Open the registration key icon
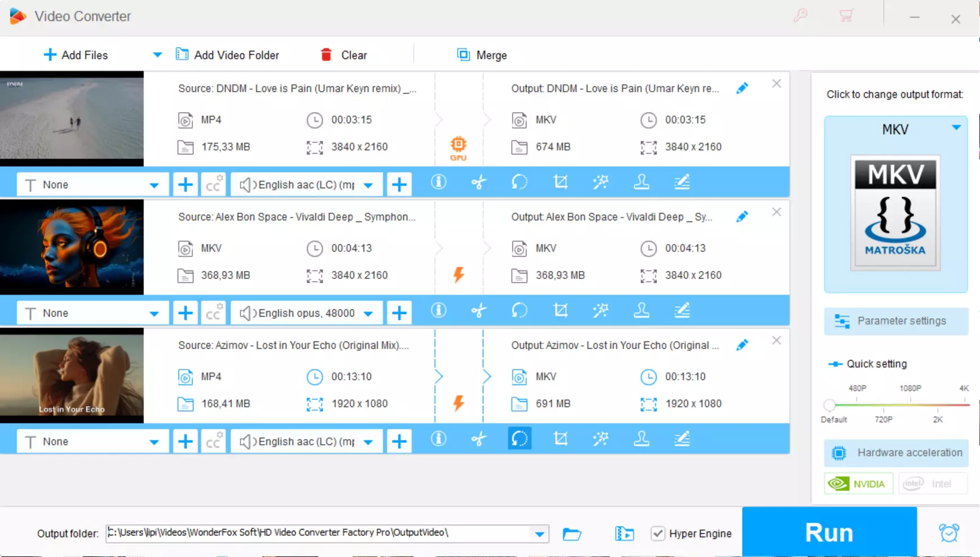This screenshot has height=557, width=980. (x=800, y=16)
